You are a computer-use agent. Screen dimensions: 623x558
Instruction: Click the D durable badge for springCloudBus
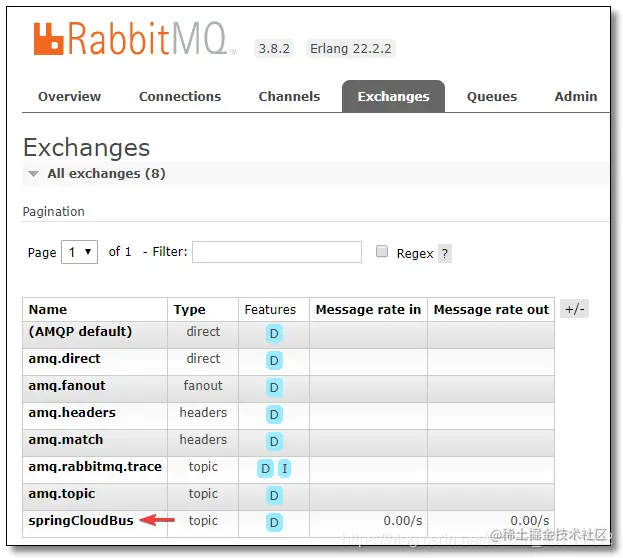274,523
